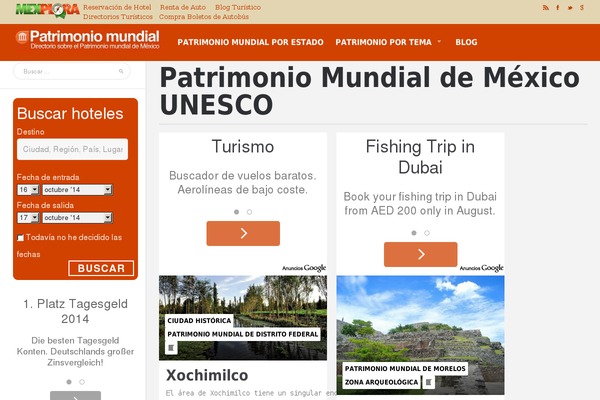Viewport: 600px width, 400px height.
Task: Click the Patrimonio mundial site logo
Action: pyautogui.click(x=87, y=40)
